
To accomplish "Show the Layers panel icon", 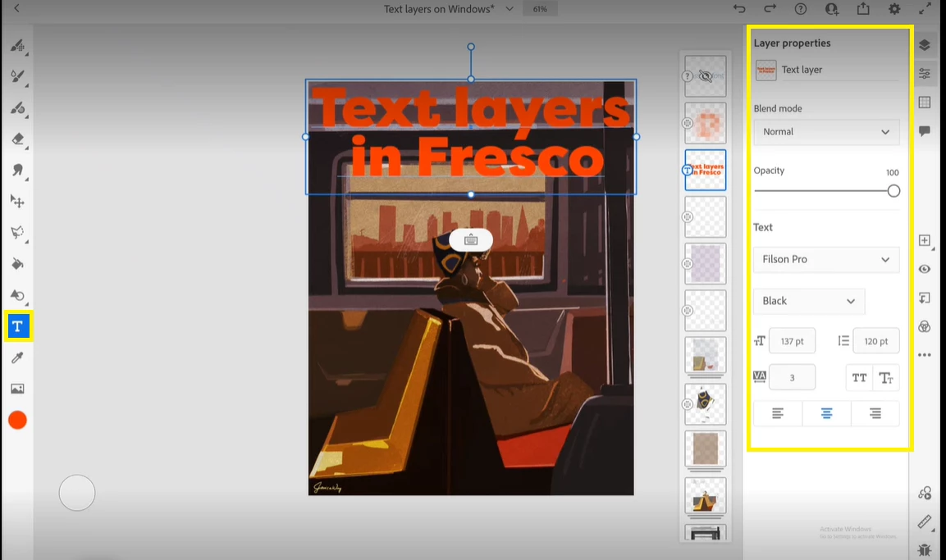I will pos(925,45).
